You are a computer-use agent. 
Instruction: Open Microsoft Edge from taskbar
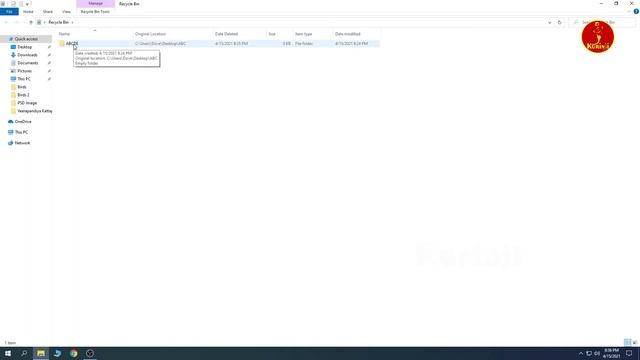57,353
